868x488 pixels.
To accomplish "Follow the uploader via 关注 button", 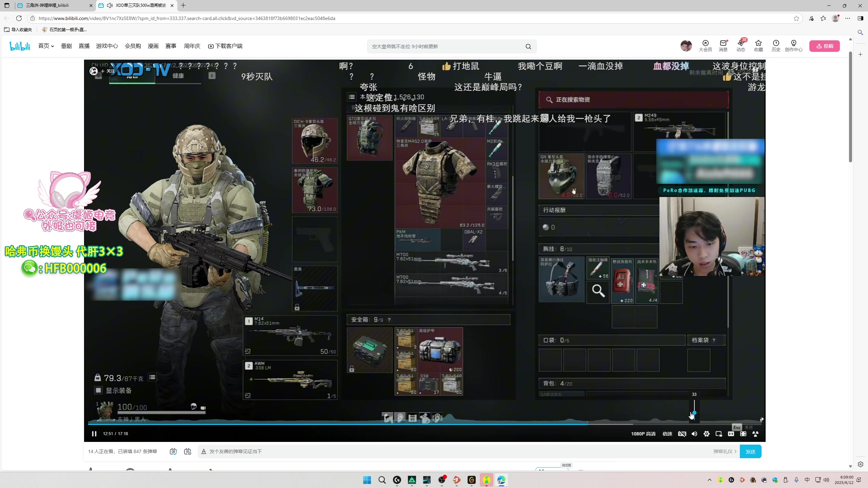I will tap(108, 71).
